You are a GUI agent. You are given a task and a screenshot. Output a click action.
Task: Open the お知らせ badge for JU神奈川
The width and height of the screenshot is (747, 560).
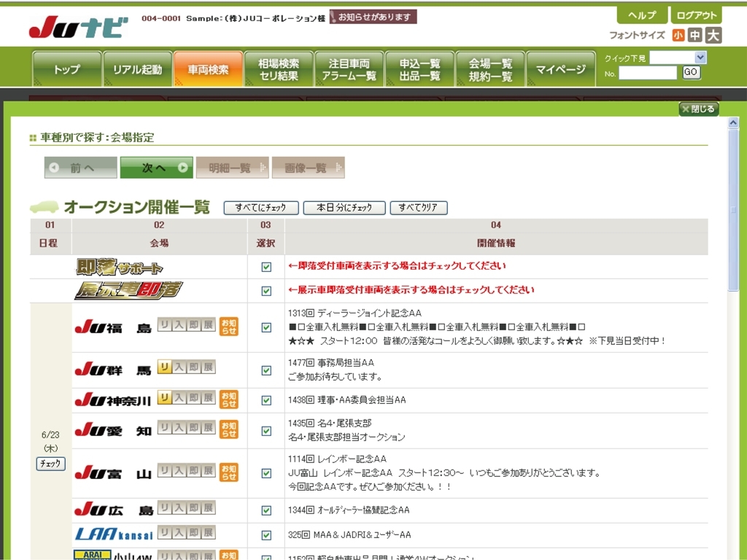[228, 400]
